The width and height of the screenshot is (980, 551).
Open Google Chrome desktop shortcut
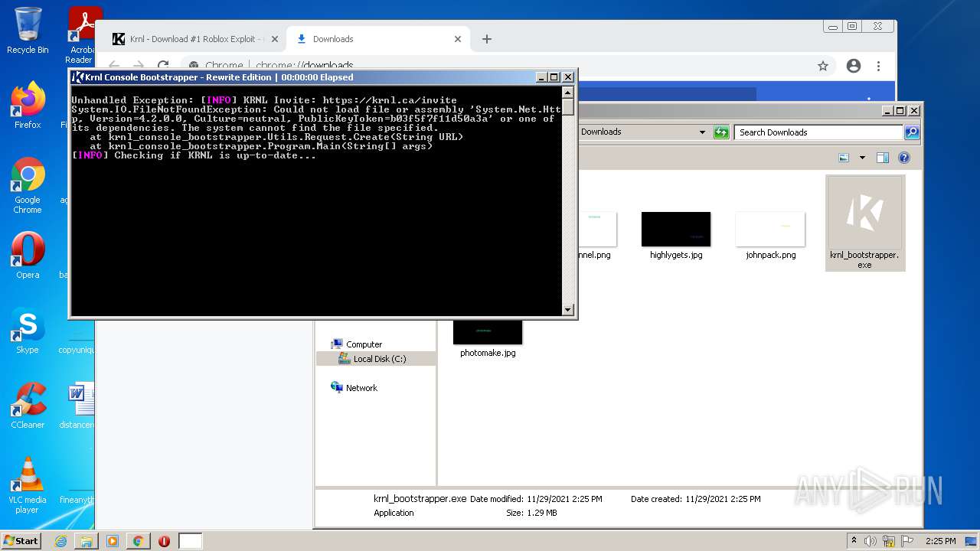[28, 186]
